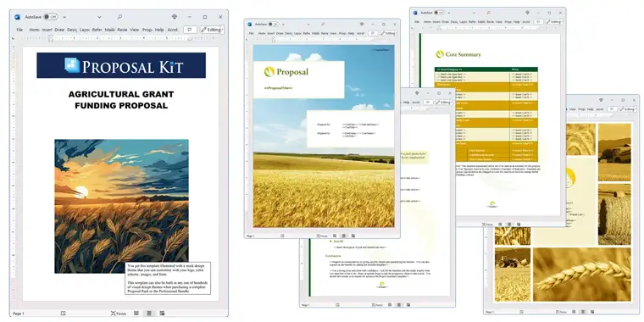
Task: Click Focus in the Proposal cover window status bar
Action: click(x=322, y=236)
